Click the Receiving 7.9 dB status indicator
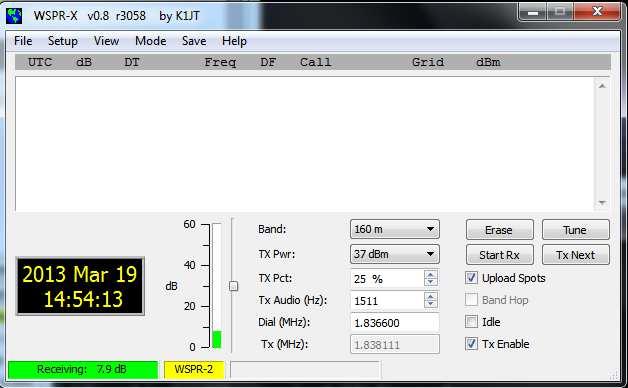The width and height of the screenshot is (628, 388). [83, 369]
